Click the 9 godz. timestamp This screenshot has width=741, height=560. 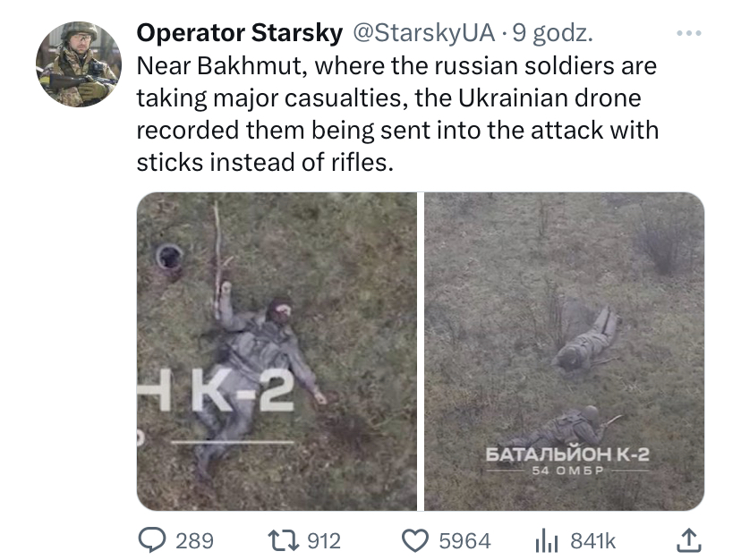[552, 33]
